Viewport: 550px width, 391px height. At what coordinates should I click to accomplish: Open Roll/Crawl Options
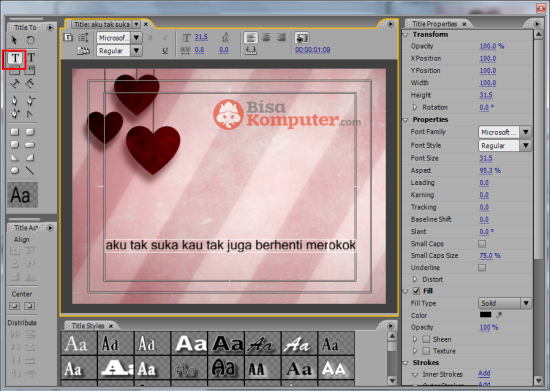83,37
